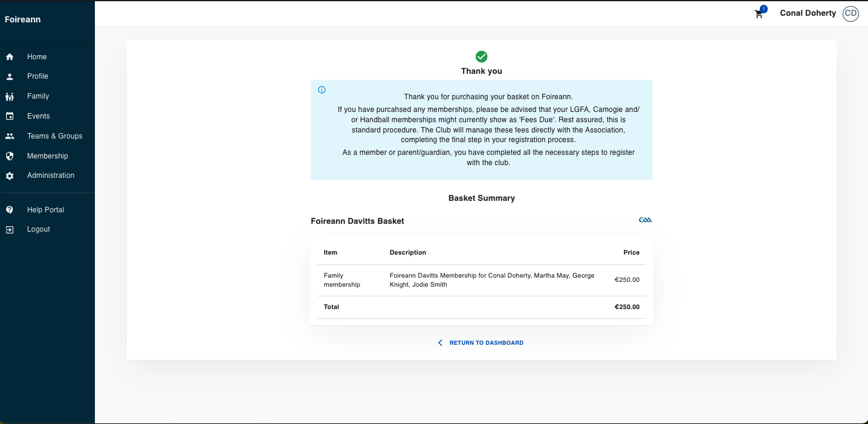The image size is (868, 424).
Task: Click the GAA logo in basket
Action: tap(646, 220)
